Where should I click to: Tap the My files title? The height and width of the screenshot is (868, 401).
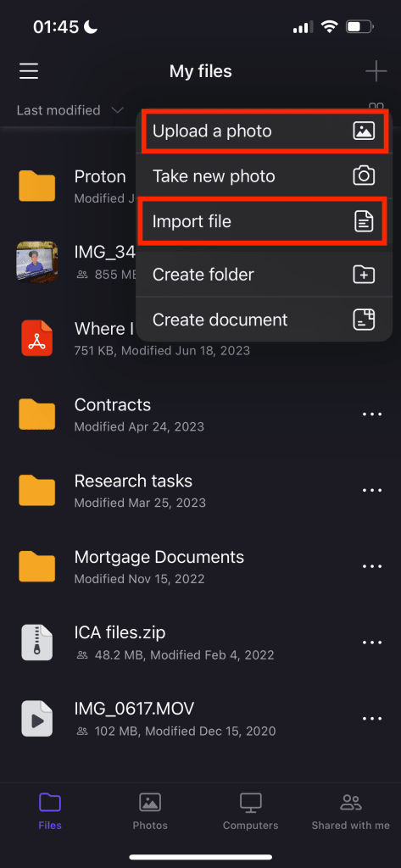click(x=200, y=71)
